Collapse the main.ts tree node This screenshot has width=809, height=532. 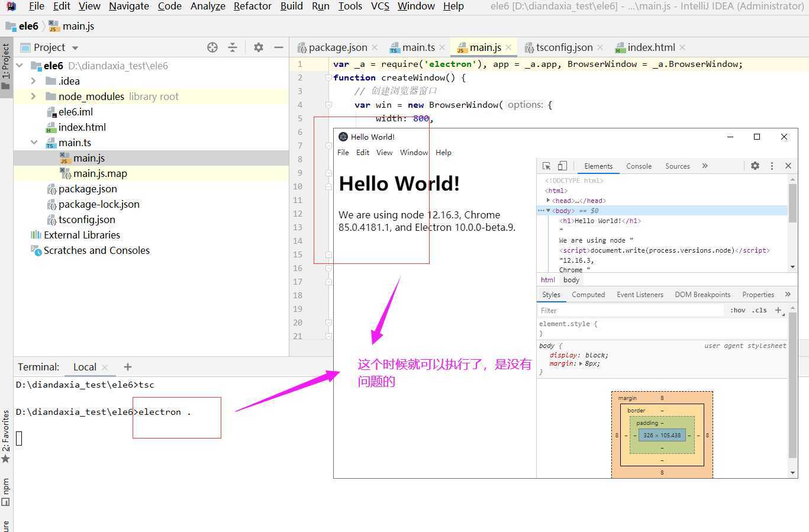coord(34,143)
